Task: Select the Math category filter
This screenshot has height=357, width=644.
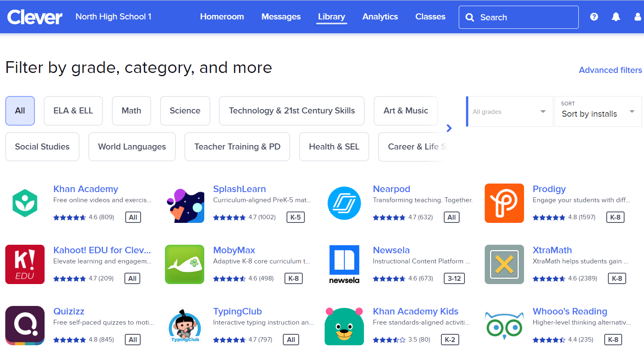Action: coord(131,111)
